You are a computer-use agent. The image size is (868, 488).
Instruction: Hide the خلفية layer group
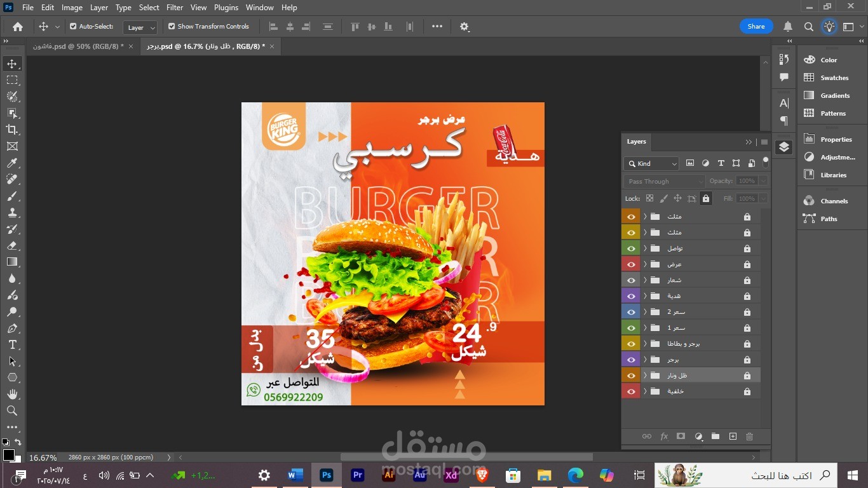point(631,391)
